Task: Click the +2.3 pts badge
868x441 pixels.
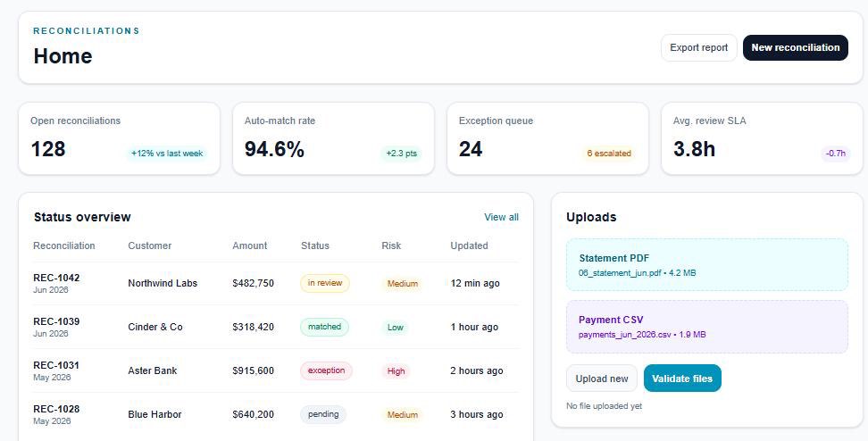Action: coord(401,154)
